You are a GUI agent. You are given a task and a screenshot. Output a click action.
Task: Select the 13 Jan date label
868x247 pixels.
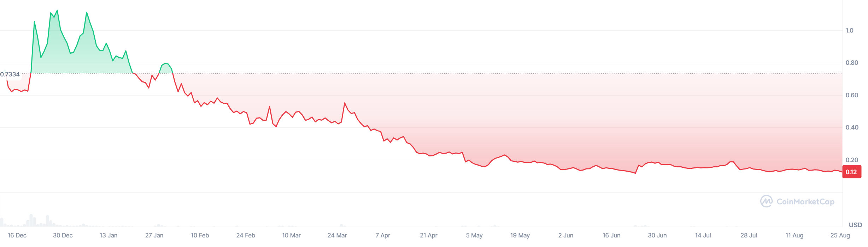(x=108, y=235)
